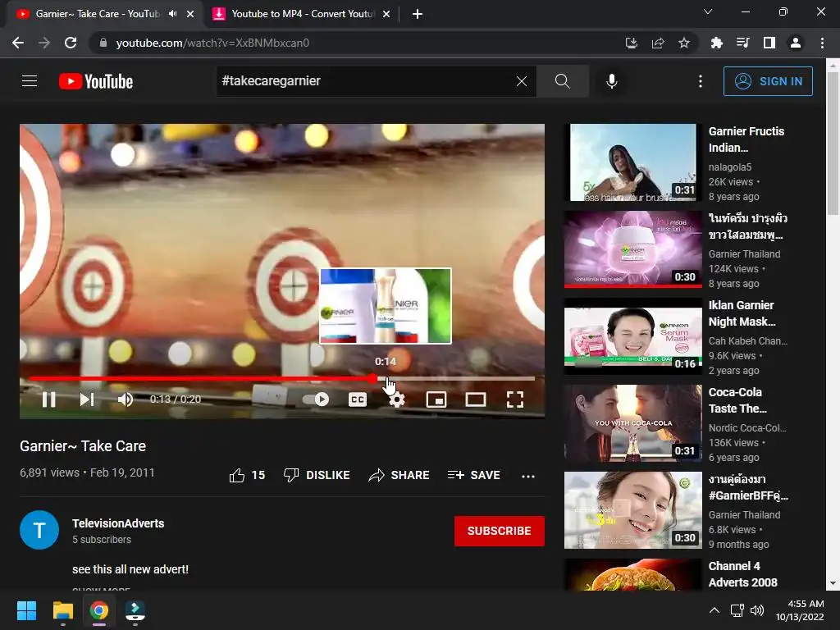This screenshot has height=630, width=840.
Task: Click the page vertical scrollbar
Action: 833,144
